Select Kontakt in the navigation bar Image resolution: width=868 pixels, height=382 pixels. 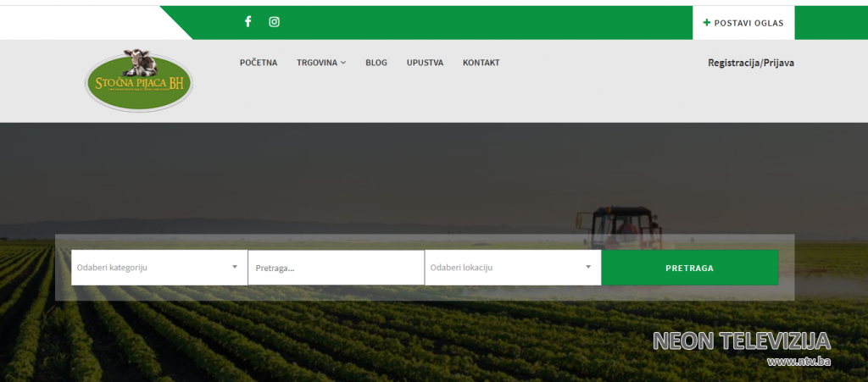click(481, 63)
